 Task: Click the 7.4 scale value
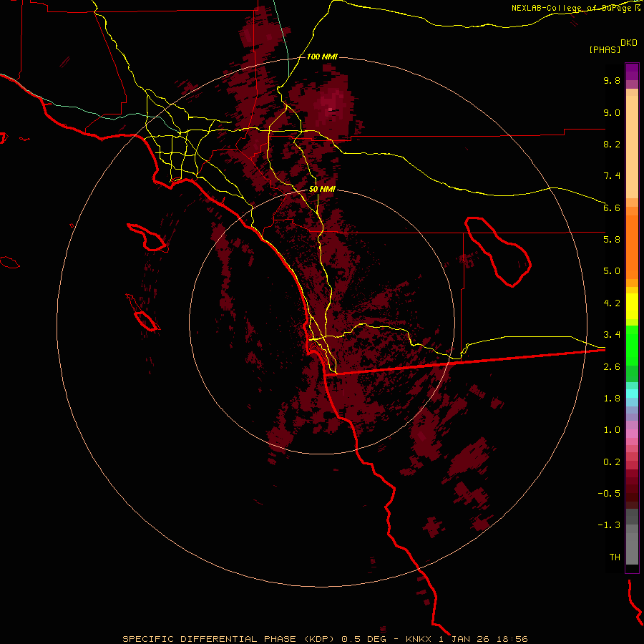pyautogui.click(x=612, y=176)
